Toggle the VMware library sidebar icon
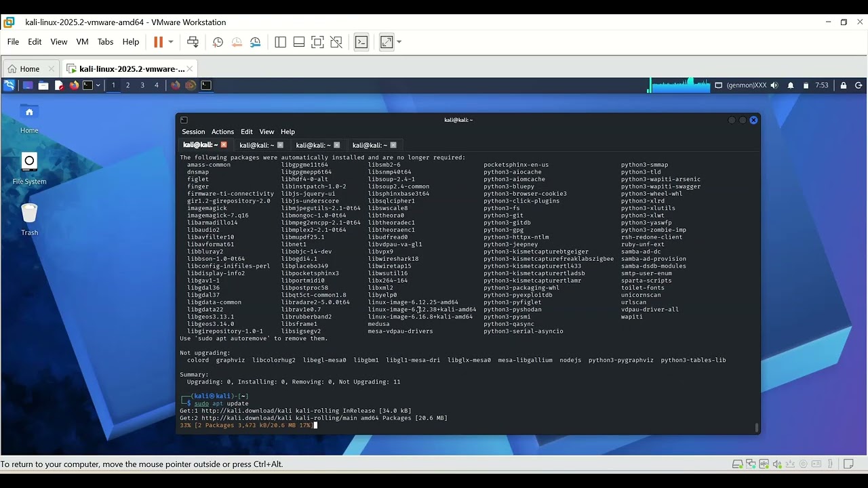The height and width of the screenshot is (488, 868). (x=280, y=42)
